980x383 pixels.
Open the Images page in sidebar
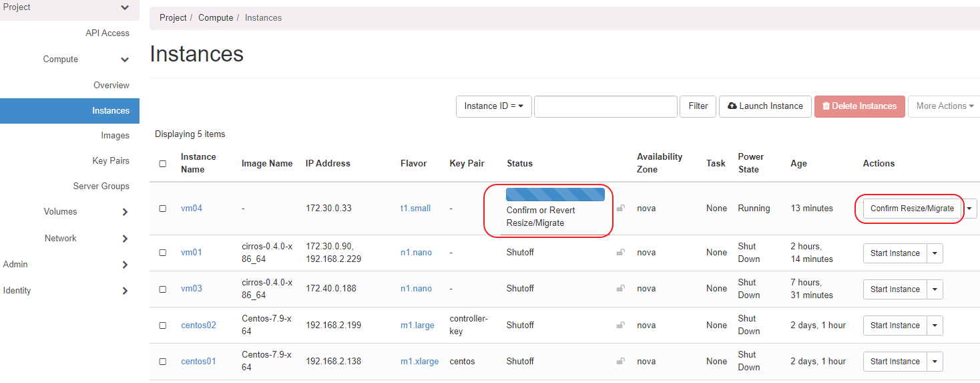115,136
